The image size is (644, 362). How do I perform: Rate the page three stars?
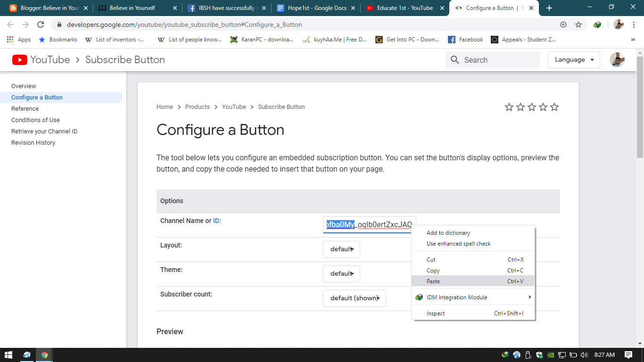pyautogui.click(x=532, y=107)
